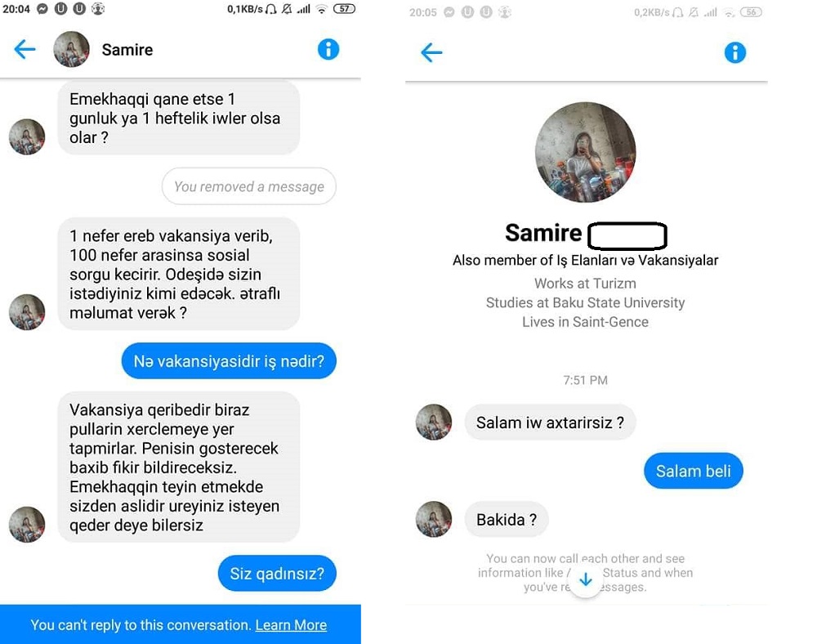817x644 pixels.
Task: Follow the Learn More link
Action: coord(291,624)
